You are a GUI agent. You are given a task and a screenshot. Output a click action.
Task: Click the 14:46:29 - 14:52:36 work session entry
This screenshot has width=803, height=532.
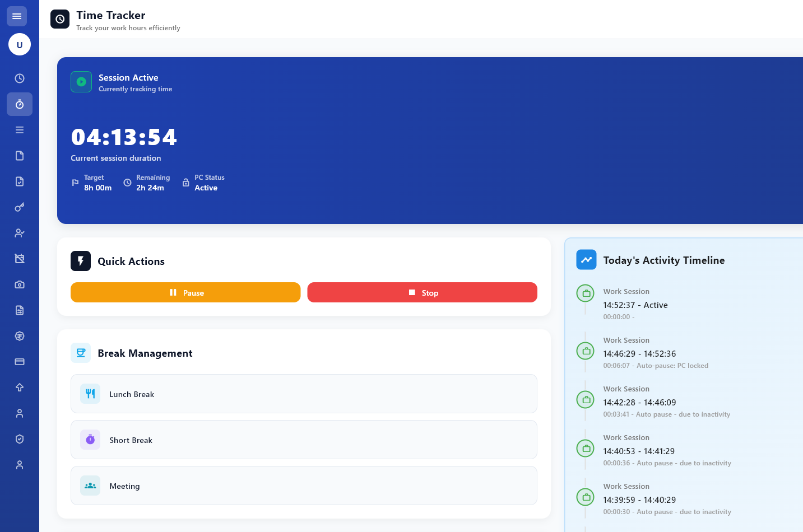[x=639, y=354]
